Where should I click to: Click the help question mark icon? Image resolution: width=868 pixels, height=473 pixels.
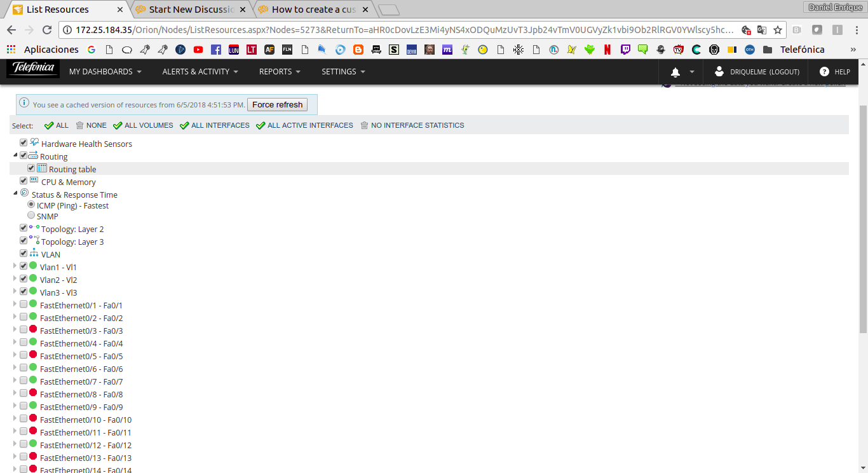coord(824,72)
